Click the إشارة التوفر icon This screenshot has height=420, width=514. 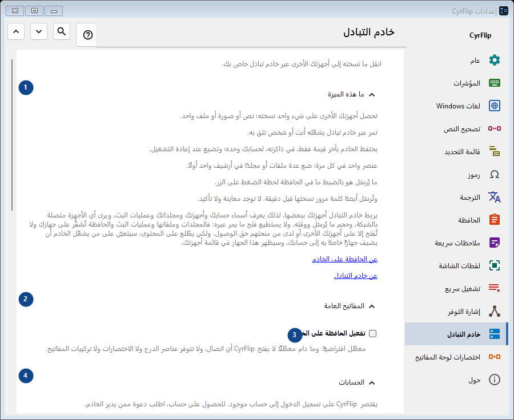point(495,311)
